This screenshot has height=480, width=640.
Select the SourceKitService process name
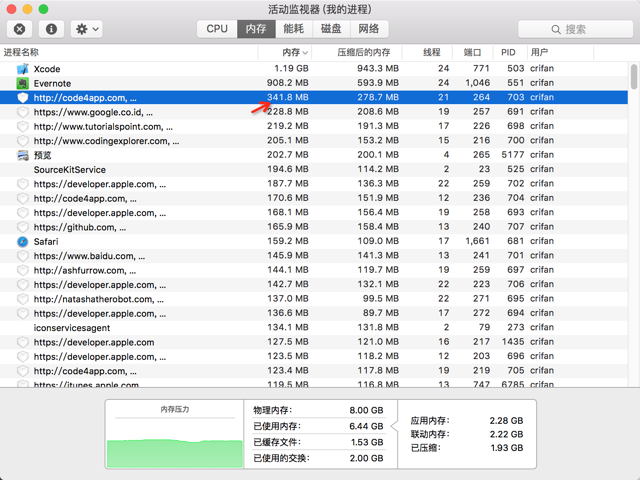tap(70, 169)
